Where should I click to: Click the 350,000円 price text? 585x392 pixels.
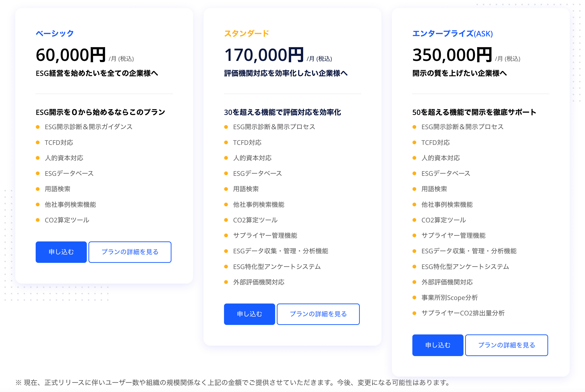click(x=452, y=55)
